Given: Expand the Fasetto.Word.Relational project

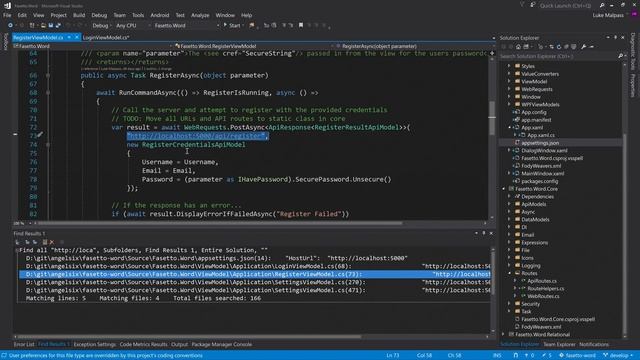Looking at the screenshot, I should (504, 334).
